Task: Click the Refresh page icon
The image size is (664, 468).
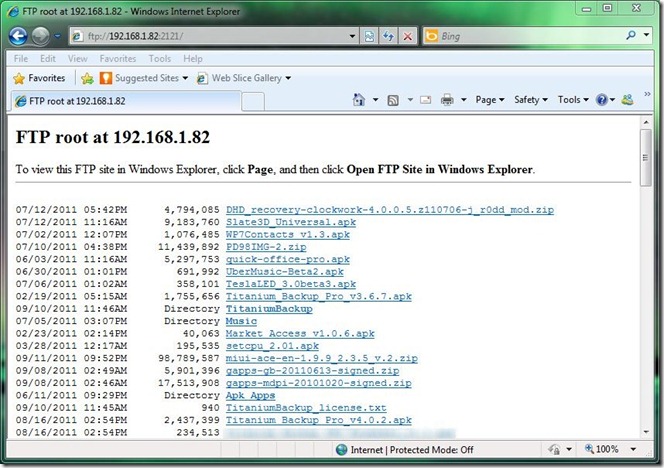Action: [x=388, y=36]
